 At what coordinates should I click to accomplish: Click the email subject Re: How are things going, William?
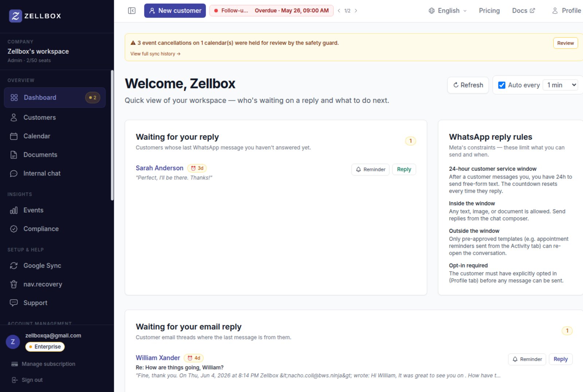click(x=180, y=367)
